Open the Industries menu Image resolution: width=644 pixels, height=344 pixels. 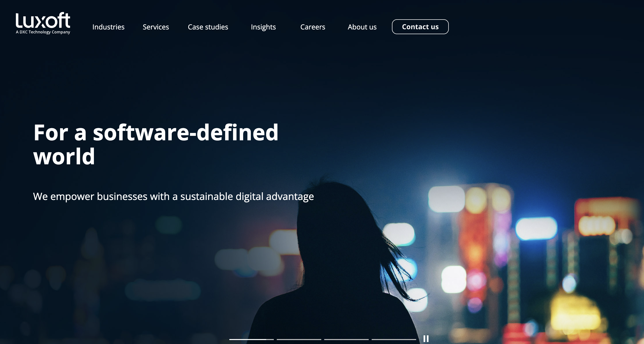point(108,27)
